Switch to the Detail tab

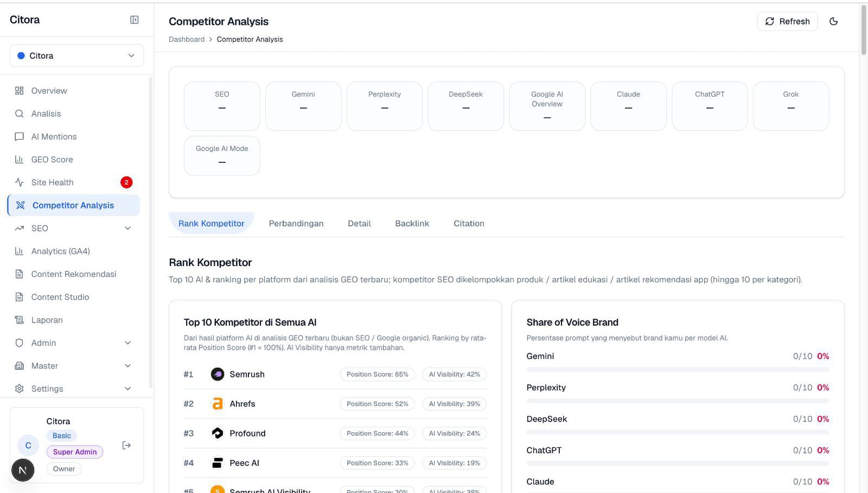click(359, 224)
